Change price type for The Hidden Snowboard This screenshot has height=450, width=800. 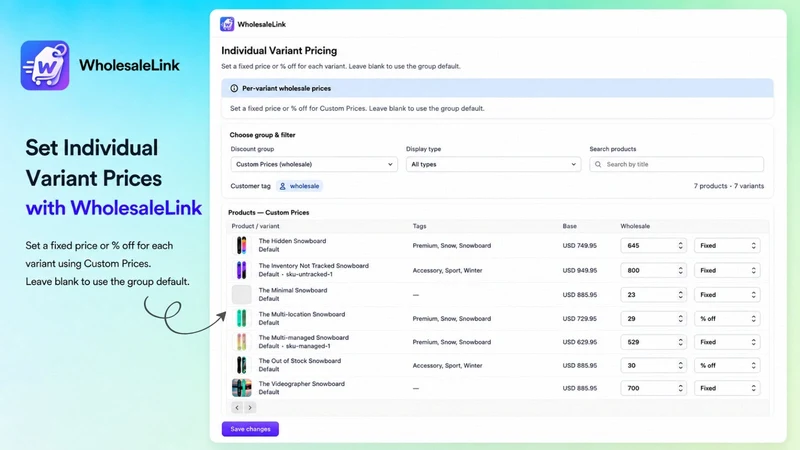point(727,245)
